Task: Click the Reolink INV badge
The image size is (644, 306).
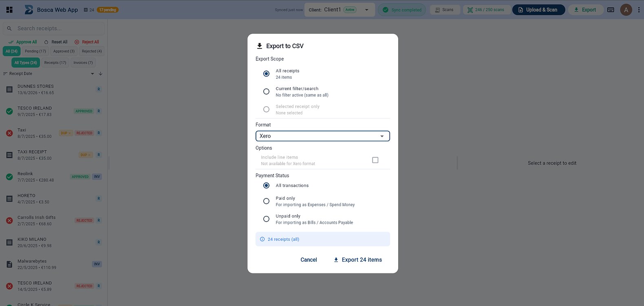Action: (97, 177)
